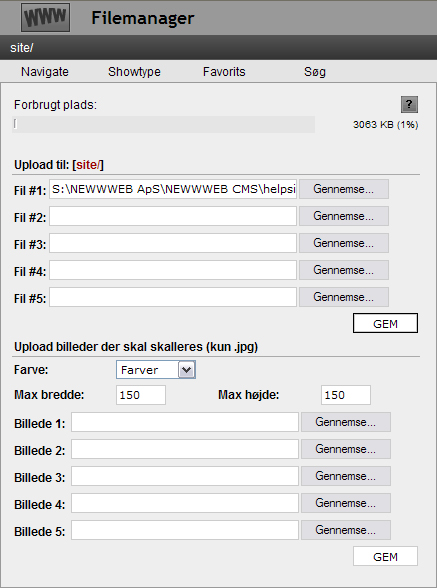Browse for Billede 4 with Gennemse
437x588 pixels.
[x=345, y=503]
